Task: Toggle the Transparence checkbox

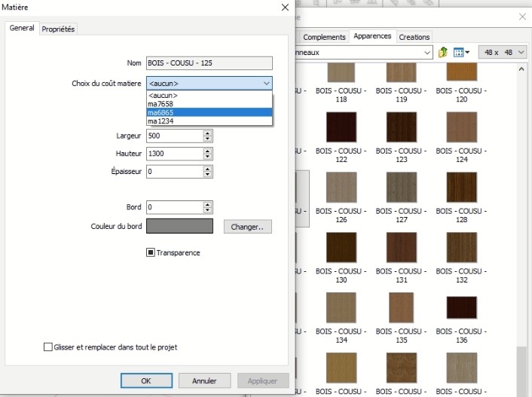Action: (x=151, y=252)
